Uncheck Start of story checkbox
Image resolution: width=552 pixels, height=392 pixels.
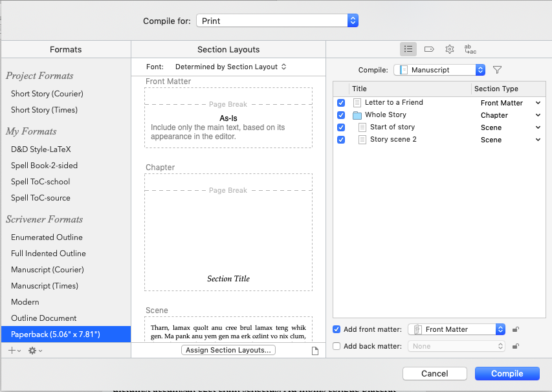click(341, 127)
